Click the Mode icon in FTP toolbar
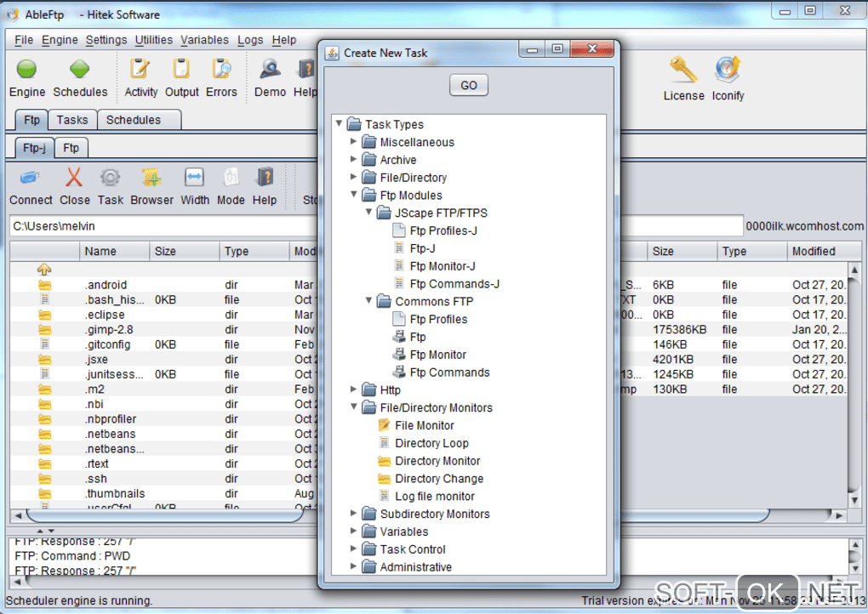This screenshot has height=614, width=868. 231,178
